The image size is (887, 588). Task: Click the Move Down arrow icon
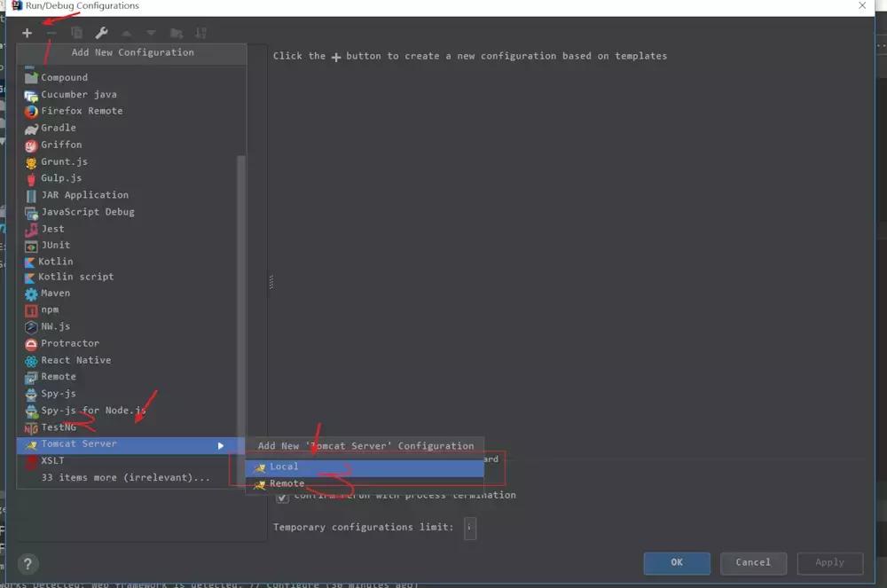point(151,34)
